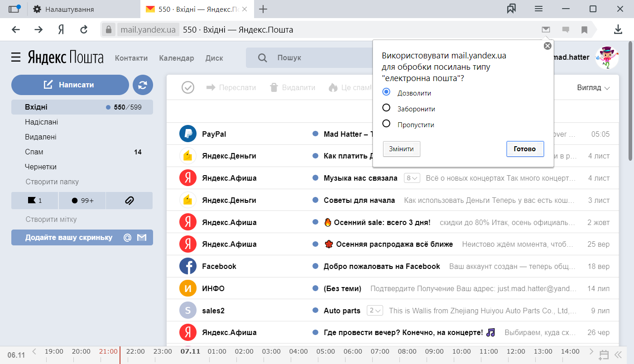Open the bookmarks manager icon in title bar
634x364 pixels.
tap(512, 9)
